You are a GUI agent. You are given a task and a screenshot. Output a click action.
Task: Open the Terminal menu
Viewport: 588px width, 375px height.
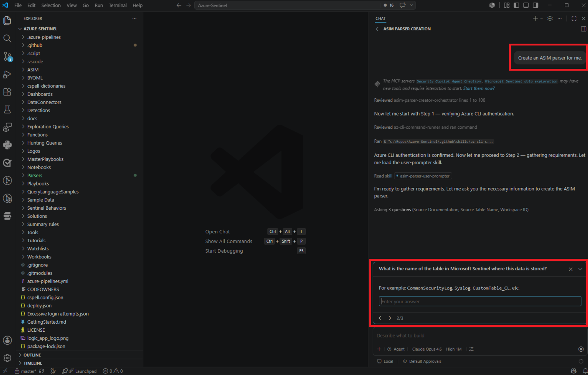(117, 5)
